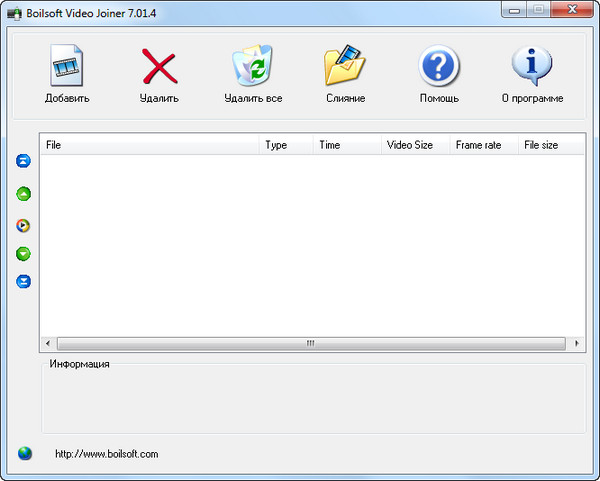Play selected video with media player icon

pos(24,225)
